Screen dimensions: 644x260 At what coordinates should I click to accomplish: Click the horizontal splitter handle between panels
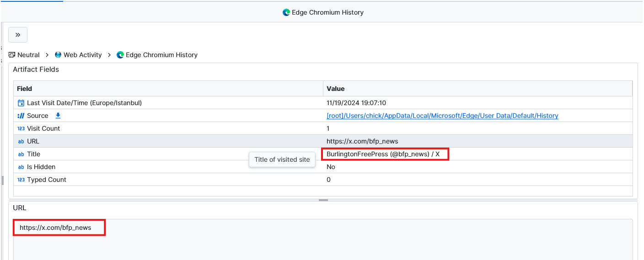(x=323, y=200)
